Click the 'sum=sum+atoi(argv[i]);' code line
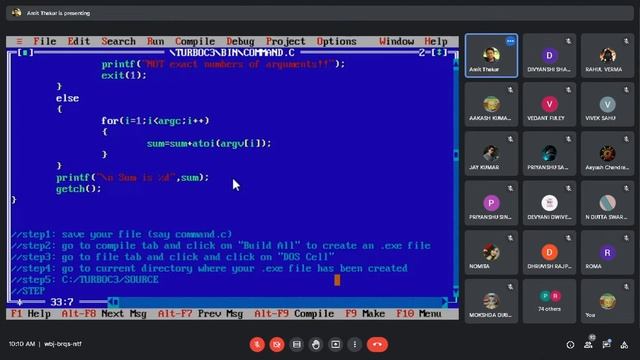This screenshot has width=640, height=360. 209,144
